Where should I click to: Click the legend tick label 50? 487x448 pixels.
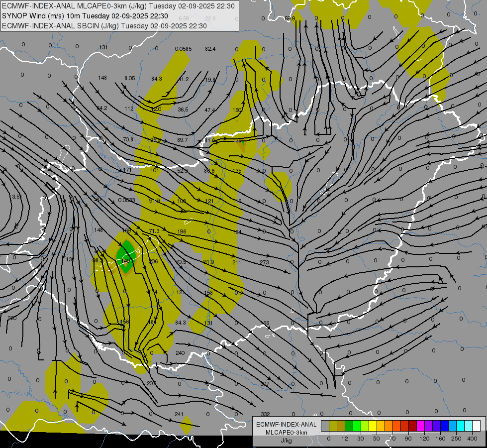pos(377,439)
